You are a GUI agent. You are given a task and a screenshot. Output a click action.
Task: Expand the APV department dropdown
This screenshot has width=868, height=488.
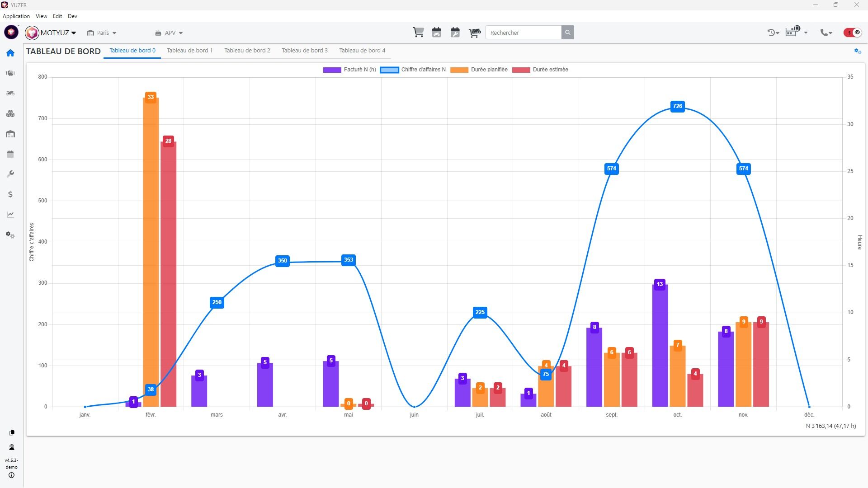pyautogui.click(x=170, y=33)
